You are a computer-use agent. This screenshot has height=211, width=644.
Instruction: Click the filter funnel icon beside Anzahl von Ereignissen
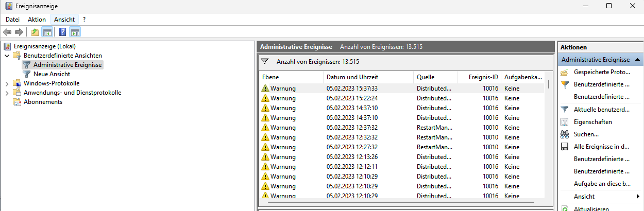(265, 61)
